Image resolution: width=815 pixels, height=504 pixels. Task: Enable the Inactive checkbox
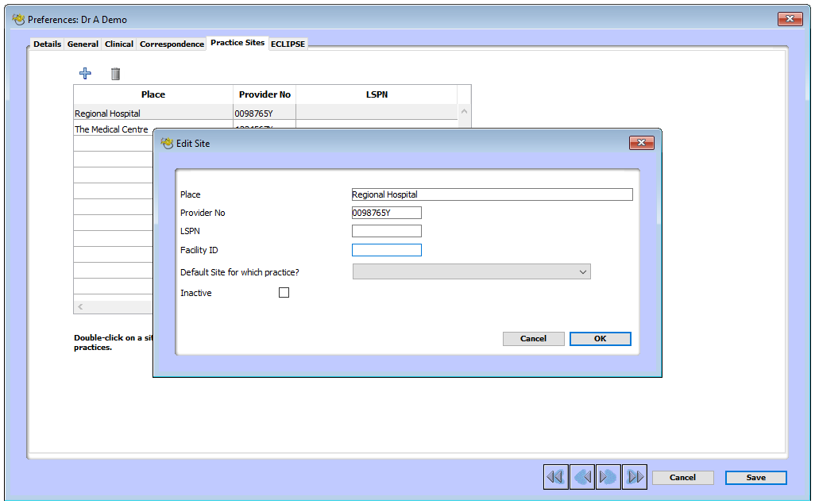(x=284, y=292)
